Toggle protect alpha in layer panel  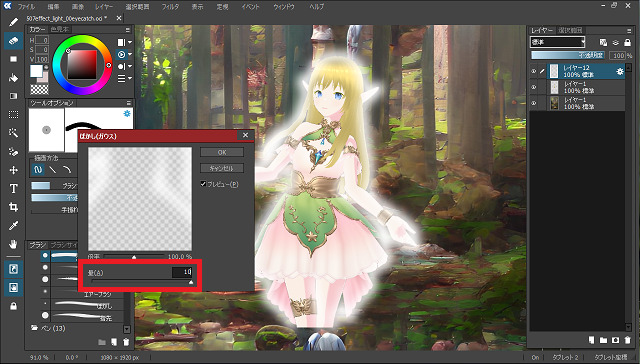(603, 42)
